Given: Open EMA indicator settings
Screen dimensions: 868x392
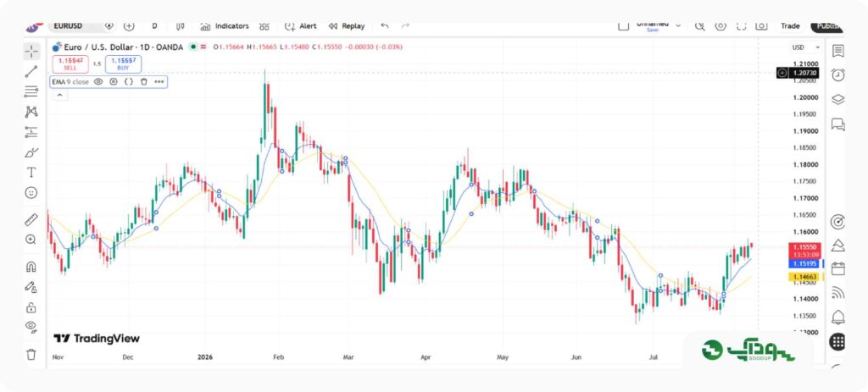Looking at the screenshot, I should [114, 82].
